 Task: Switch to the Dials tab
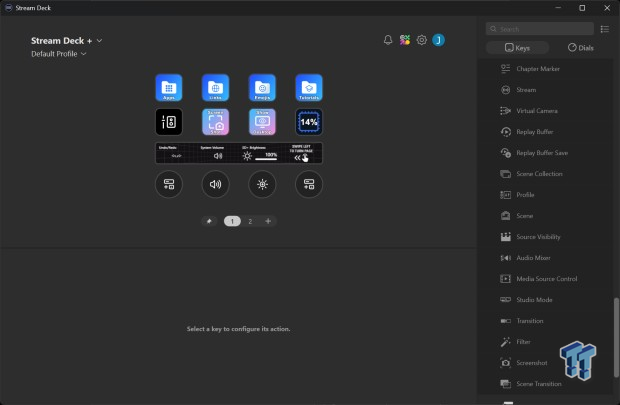tap(580, 48)
